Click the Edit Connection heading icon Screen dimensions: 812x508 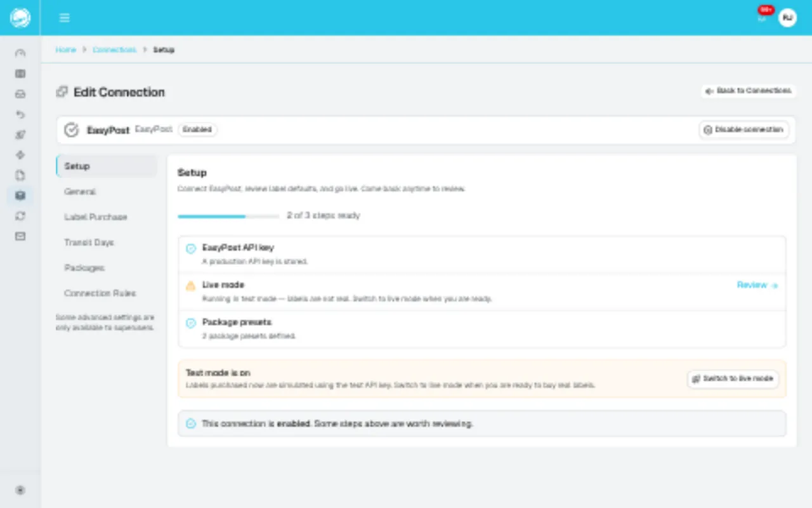point(62,92)
